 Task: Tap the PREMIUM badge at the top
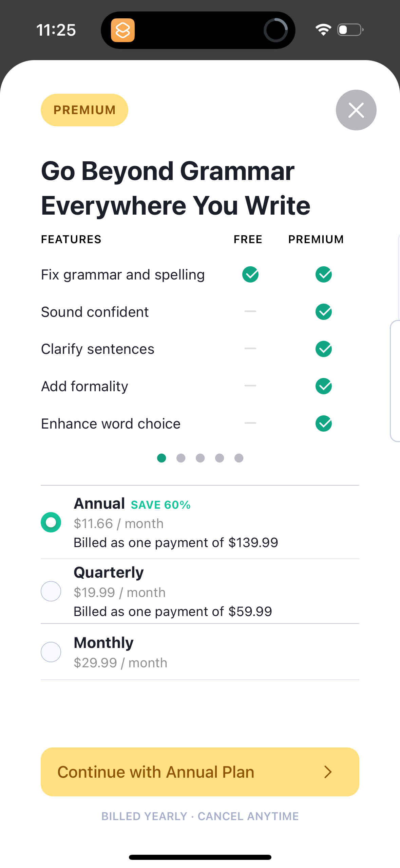84,110
